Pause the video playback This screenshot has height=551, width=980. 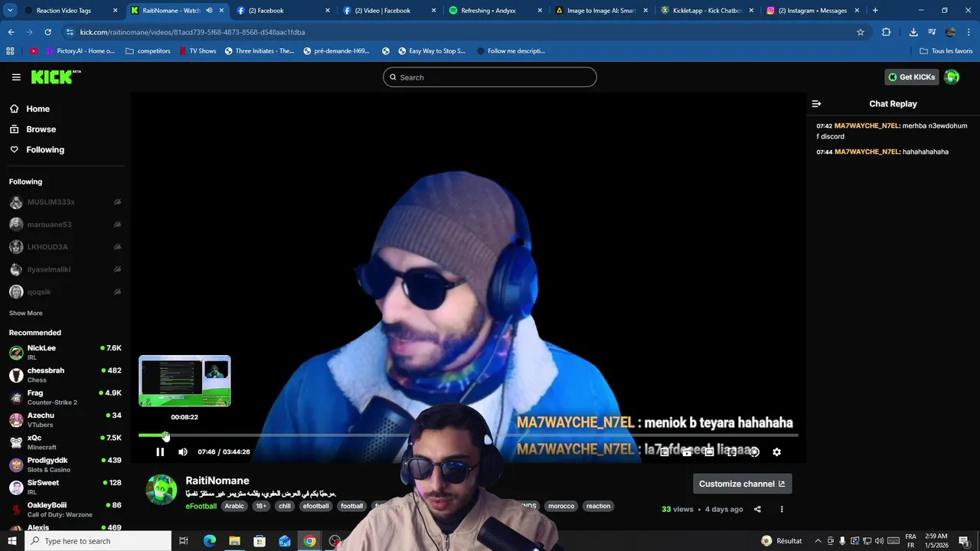click(x=160, y=452)
